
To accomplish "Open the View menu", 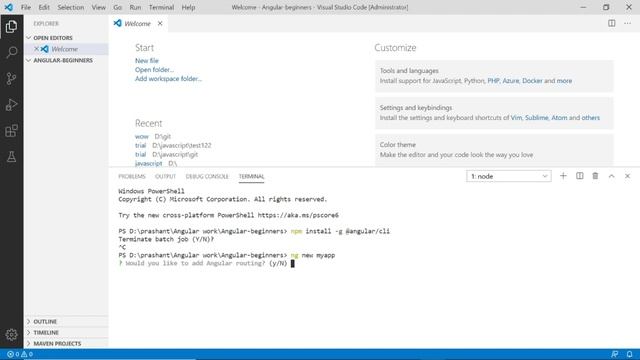I will click(98, 7).
